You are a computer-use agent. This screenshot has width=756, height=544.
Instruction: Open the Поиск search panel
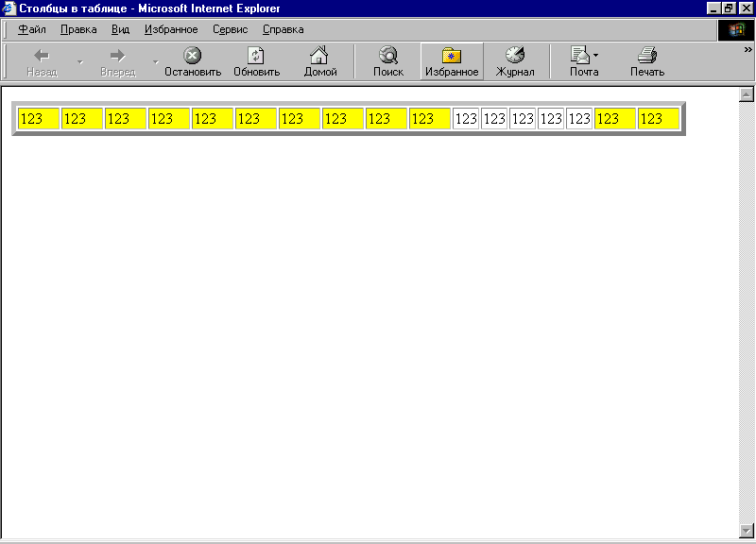click(x=388, y=55)
